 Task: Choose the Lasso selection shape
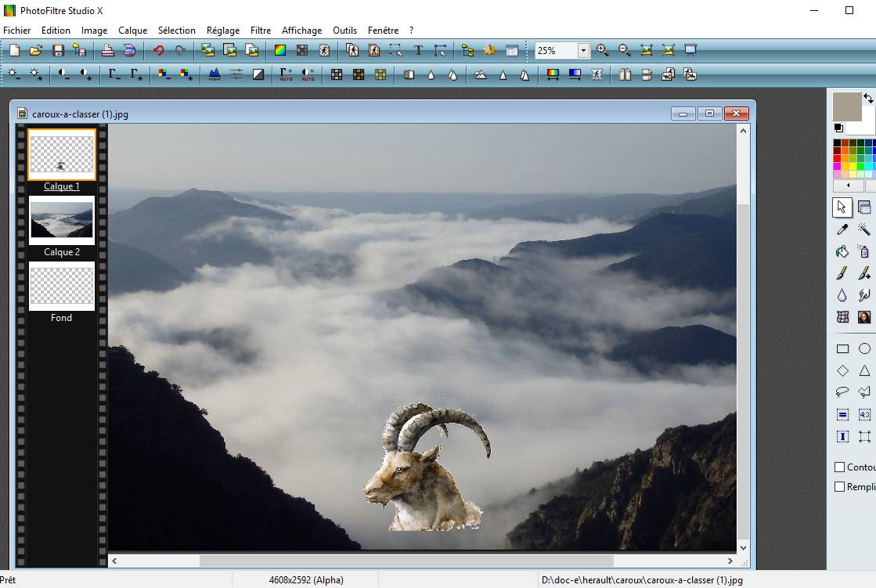842,392
